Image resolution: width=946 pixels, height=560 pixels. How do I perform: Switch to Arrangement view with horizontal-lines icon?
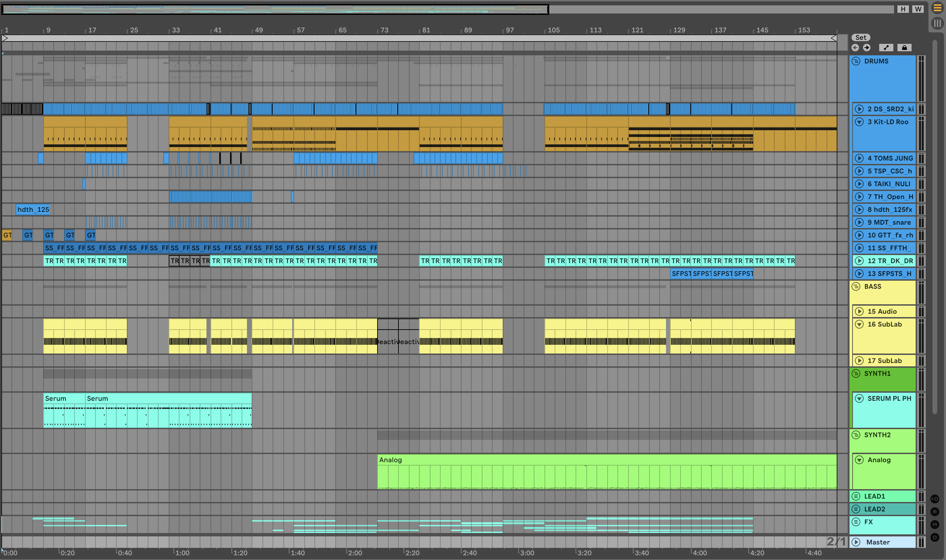point(937,8)
